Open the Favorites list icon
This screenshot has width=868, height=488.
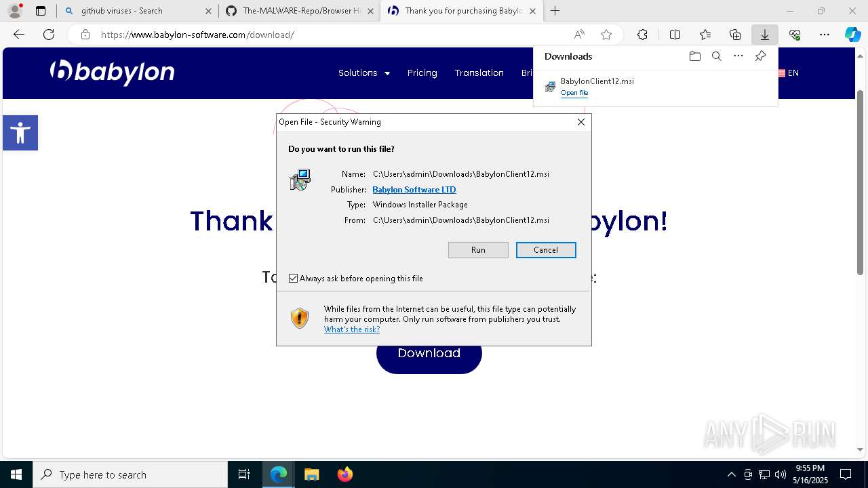click(x=705, y=35)
